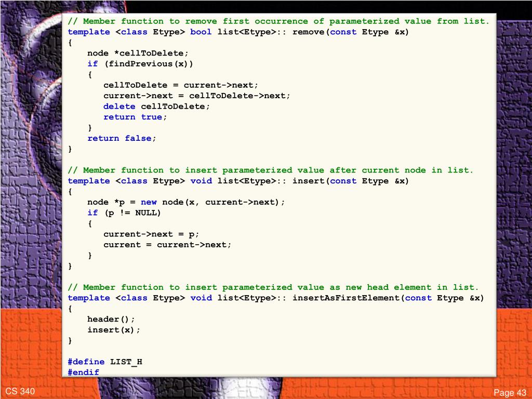The height and width of the screenshot is (399, 532).
Task: Select 'cellToDelete = current->next;' line
Action: [181, 85]
